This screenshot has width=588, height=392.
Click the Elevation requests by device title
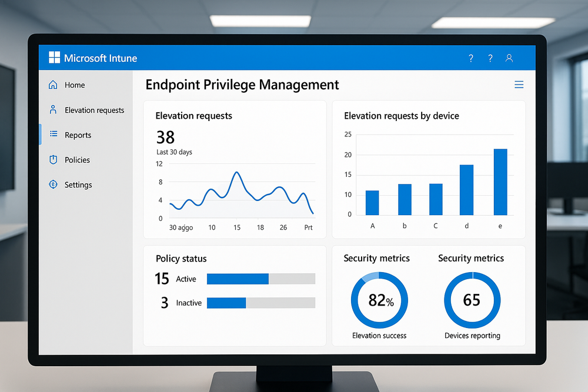401,116
